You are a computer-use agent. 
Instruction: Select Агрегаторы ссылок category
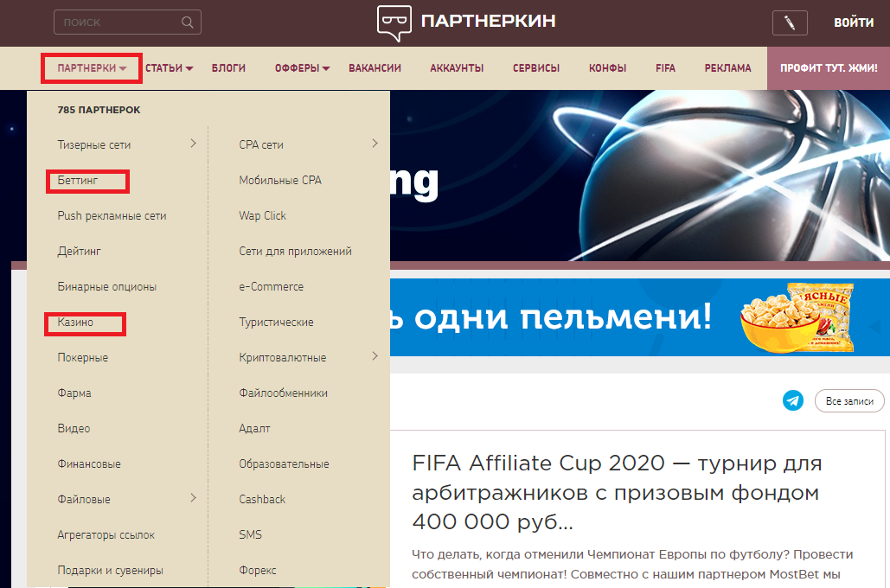[106, 535]
